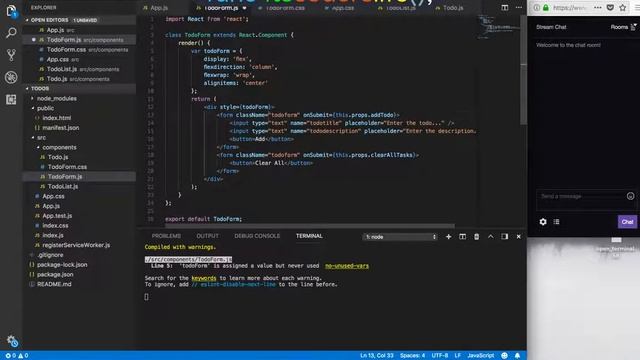The image size is (640, 360).
Task: Open the Explorer view icon
Action: click(x=11, y=11)
